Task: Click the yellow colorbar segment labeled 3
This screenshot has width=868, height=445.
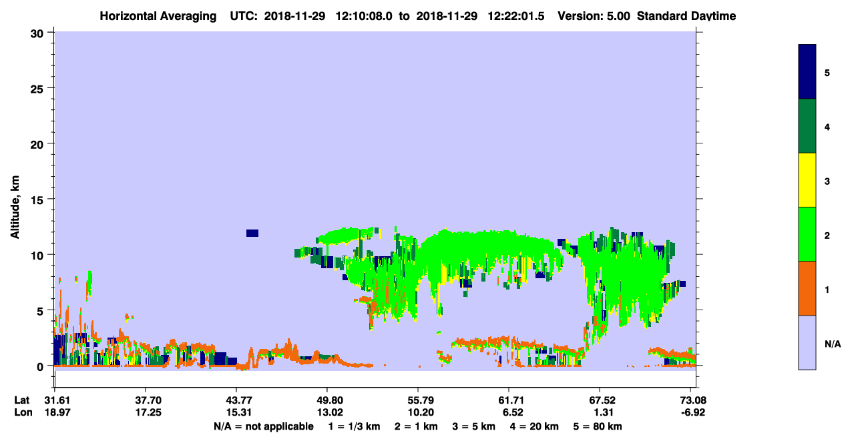Action: coord(807,180)
